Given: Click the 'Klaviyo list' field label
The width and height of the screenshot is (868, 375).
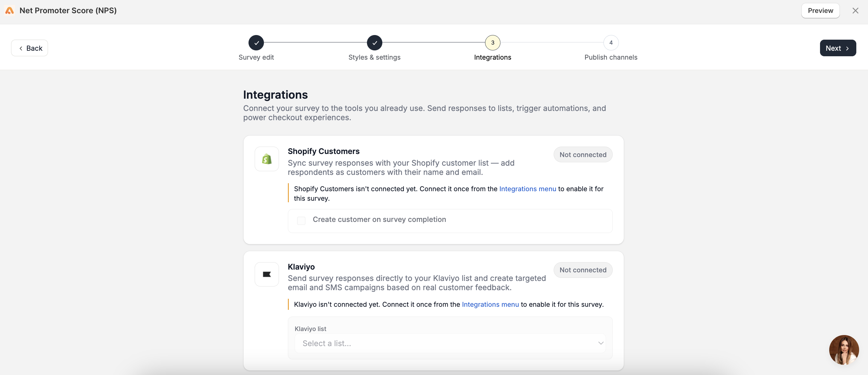Looking at the screenshot, I should (x=310, y=329).
